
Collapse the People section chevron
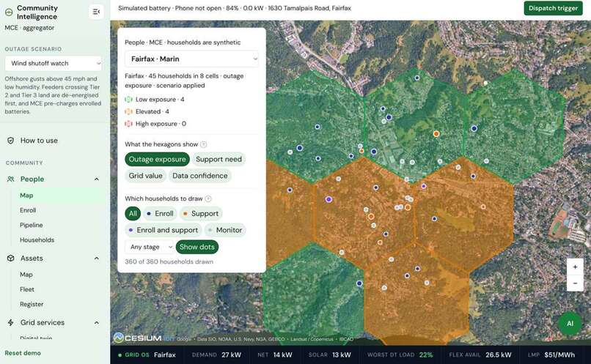point(97,179)
